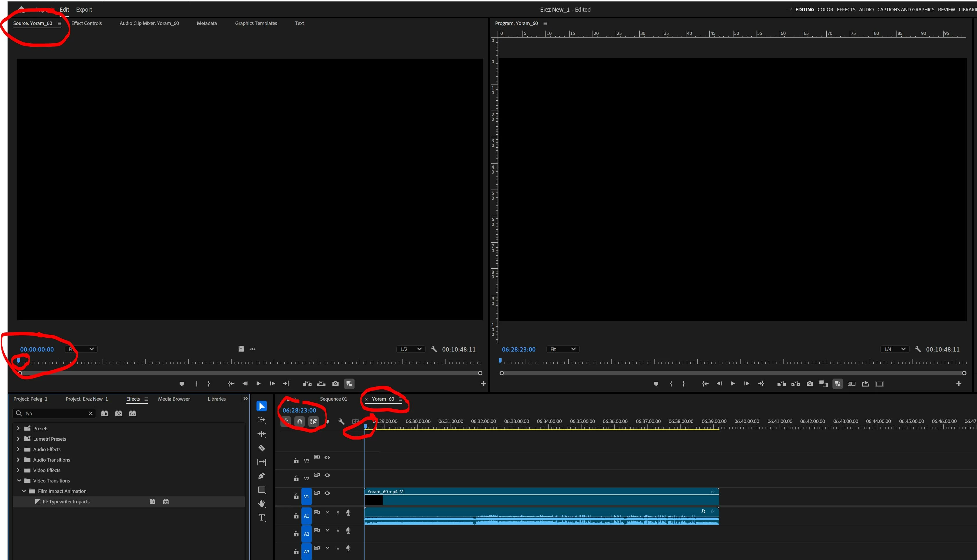The height and width of the screenshot is (560, 977).
Task: Open the Export page
Action: (x=83, y=10)
